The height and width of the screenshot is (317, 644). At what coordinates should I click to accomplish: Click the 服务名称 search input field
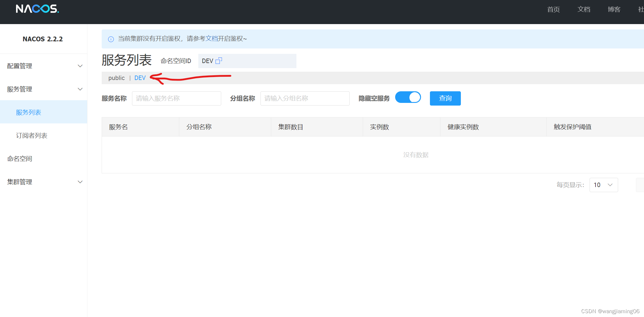[x=176, y=98]
